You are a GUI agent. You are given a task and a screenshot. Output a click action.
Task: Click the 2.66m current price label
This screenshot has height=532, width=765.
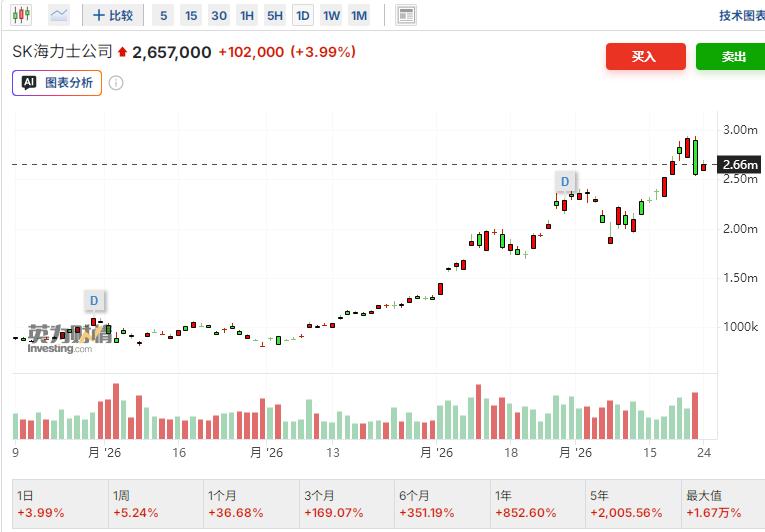pyautogui.click(x=740, y=164)
